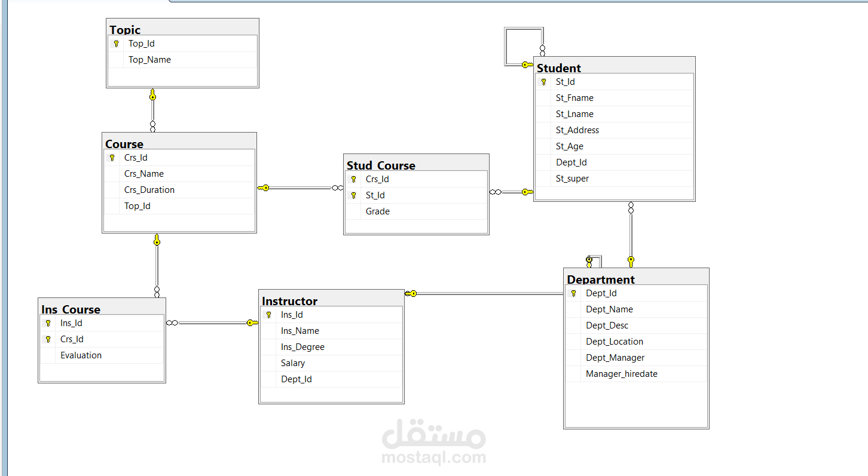The width and height of the screenshot is (868, 476).
Task: Select the Top_Name column in Topic
Action: coord(182,60)
